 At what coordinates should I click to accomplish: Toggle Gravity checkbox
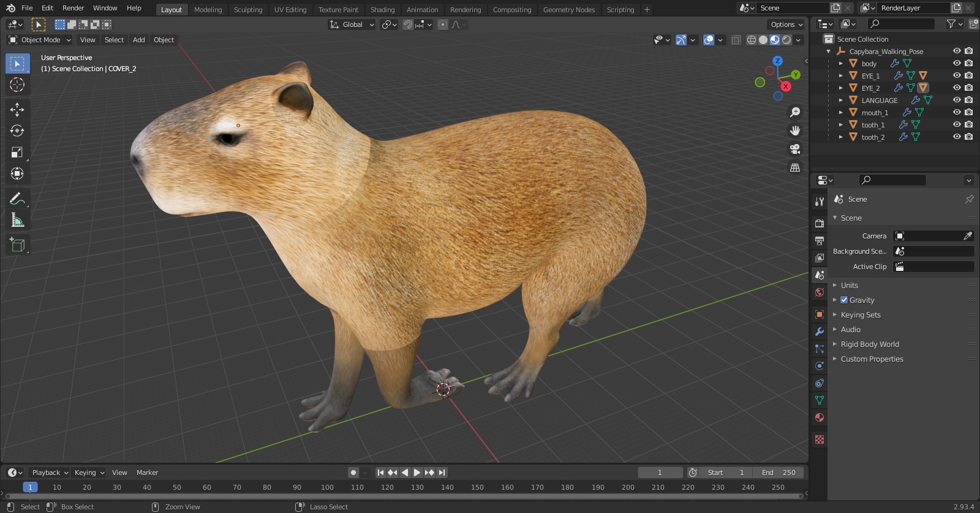click(844, 300)
